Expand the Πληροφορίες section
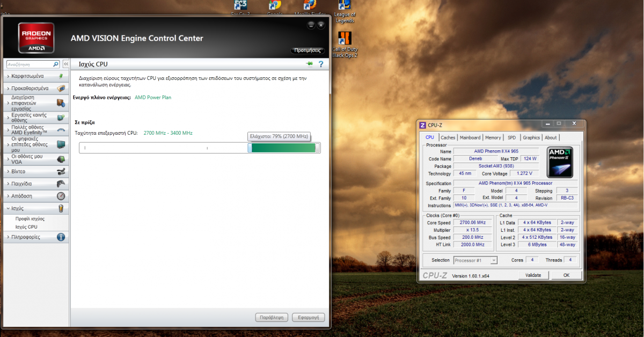This screenshot has width=644, height=337. coord(35,237)
